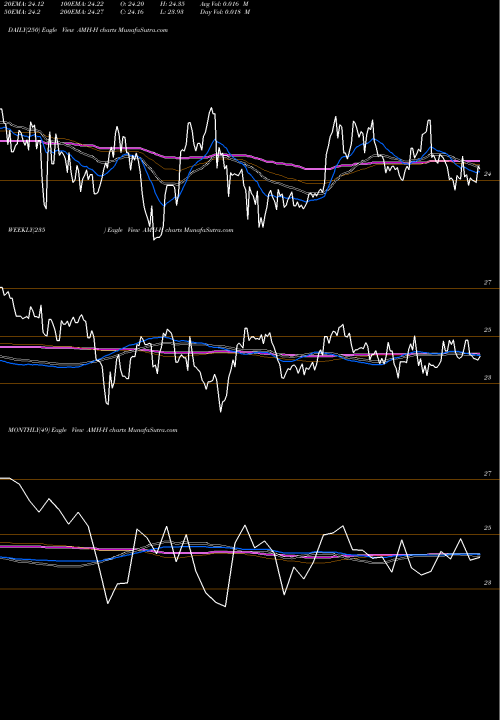Screen dimensions: 500x720
Task: Click the 24 price label on daily chart
Action: (488, 174)
